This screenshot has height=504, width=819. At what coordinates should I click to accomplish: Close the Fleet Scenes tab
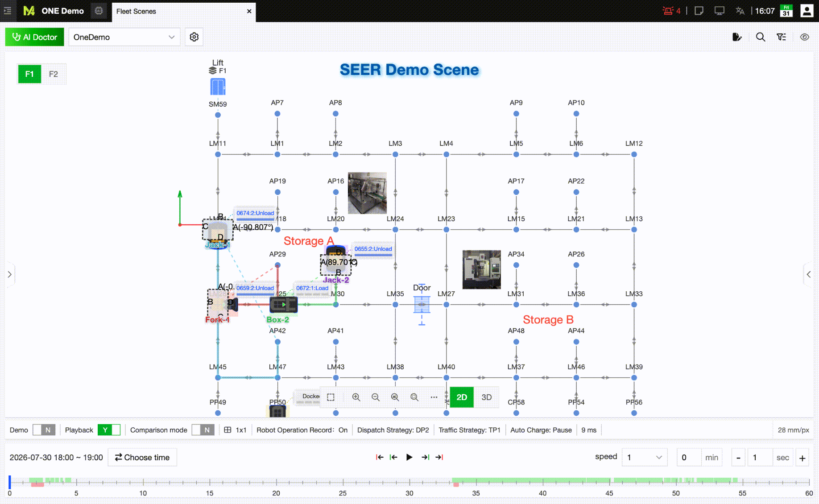[249, 11]
